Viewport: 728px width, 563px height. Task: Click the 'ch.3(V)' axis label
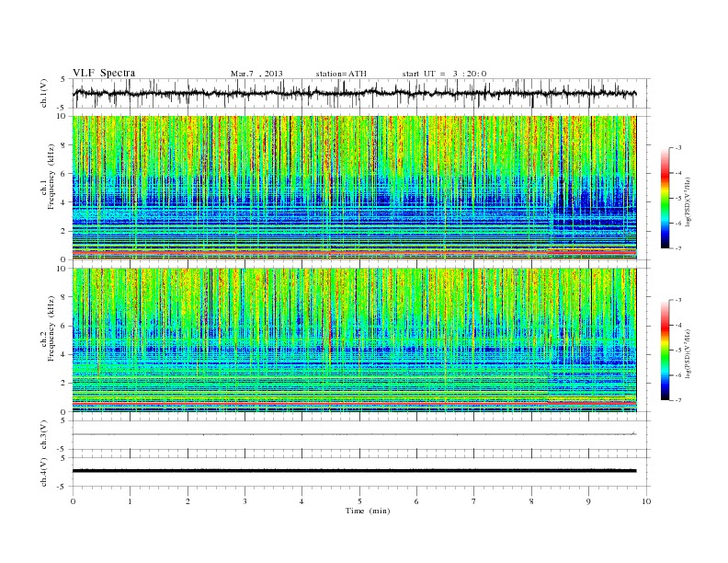tap(44, 434)
